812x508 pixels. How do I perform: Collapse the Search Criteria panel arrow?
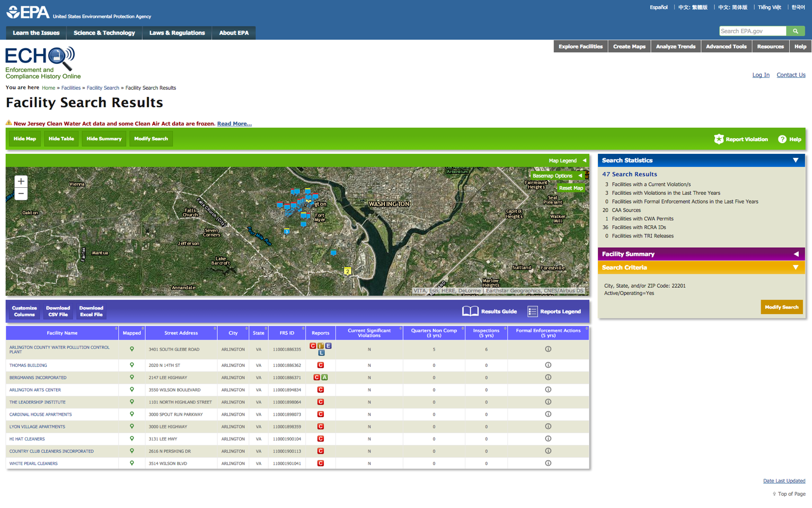point(795,267)
